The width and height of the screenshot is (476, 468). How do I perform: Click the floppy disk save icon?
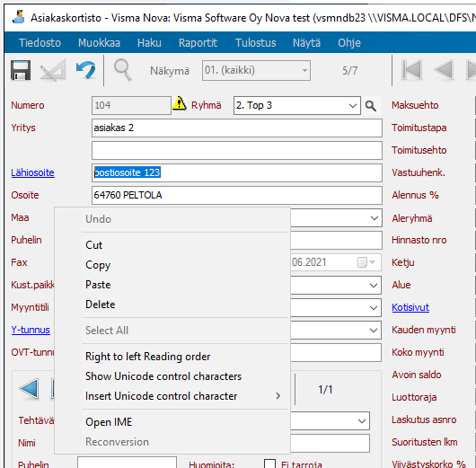21,70
